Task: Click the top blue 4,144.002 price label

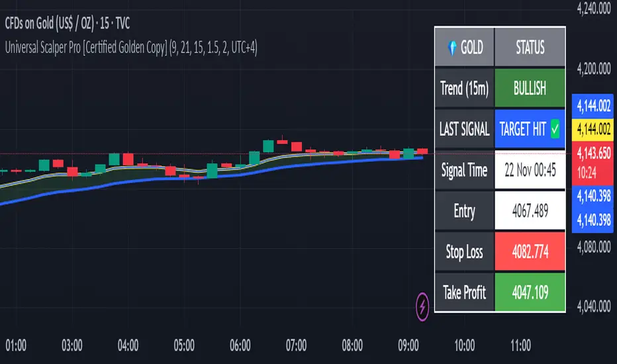Action: click(593, 105)
